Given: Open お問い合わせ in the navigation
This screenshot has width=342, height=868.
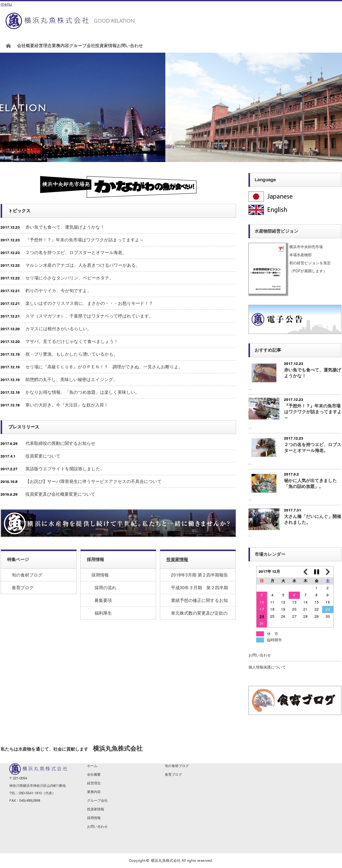Looking at the screenshot, I should click(x=130, y=46).
